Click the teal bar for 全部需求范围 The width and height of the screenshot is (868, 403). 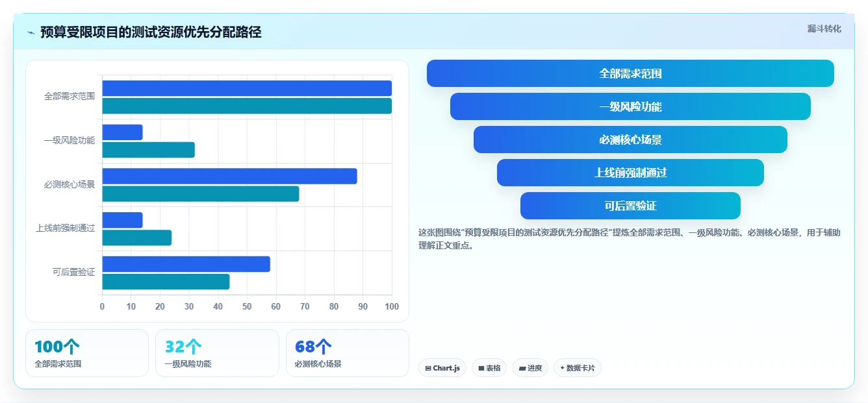pyautogui.click(x=247, y=106)
